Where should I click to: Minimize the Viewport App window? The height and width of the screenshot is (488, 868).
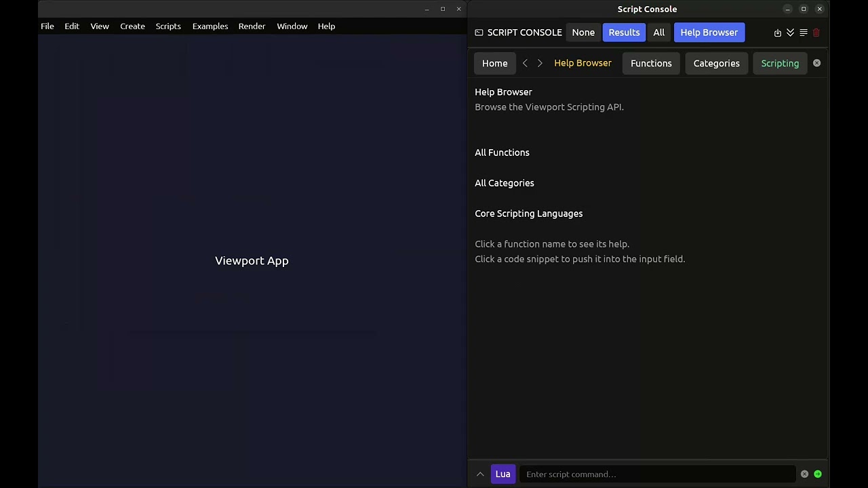pos(427,9)
